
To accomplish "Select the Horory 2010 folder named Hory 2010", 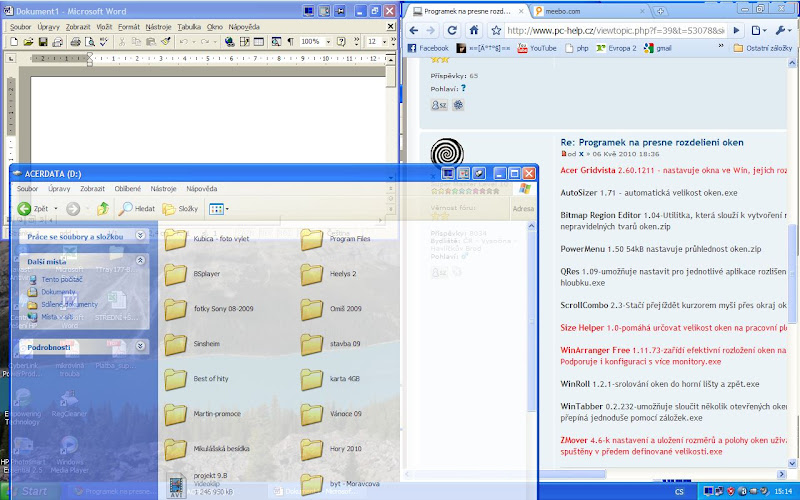I will coord(331,449).
